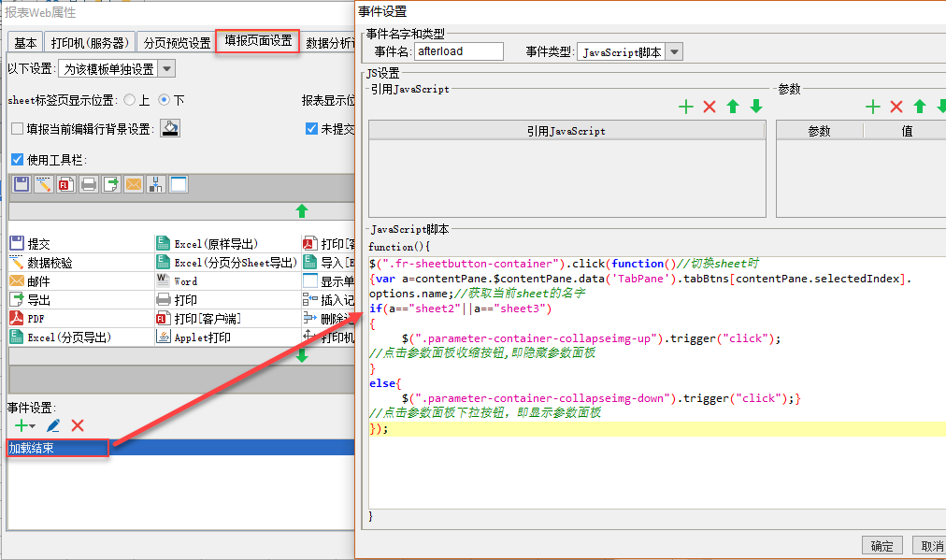Delete the selected event with the red X
Screen dimensions: 946x560
78,425
